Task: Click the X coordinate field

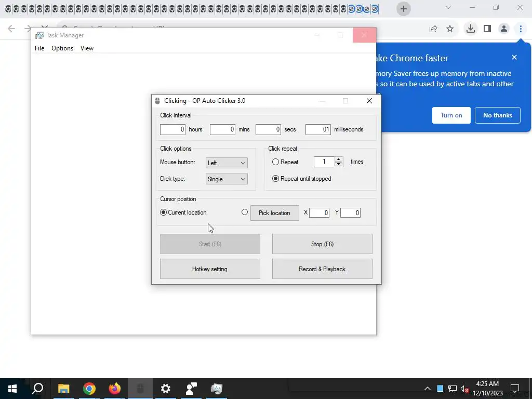Action: [x=319, y=212]
